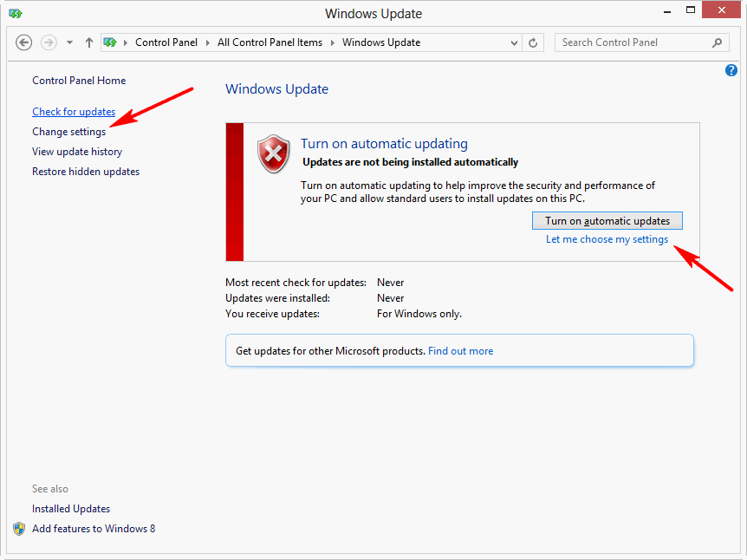
Task: Go up one level with Up arrow
Action: click(x=88, y=42)
